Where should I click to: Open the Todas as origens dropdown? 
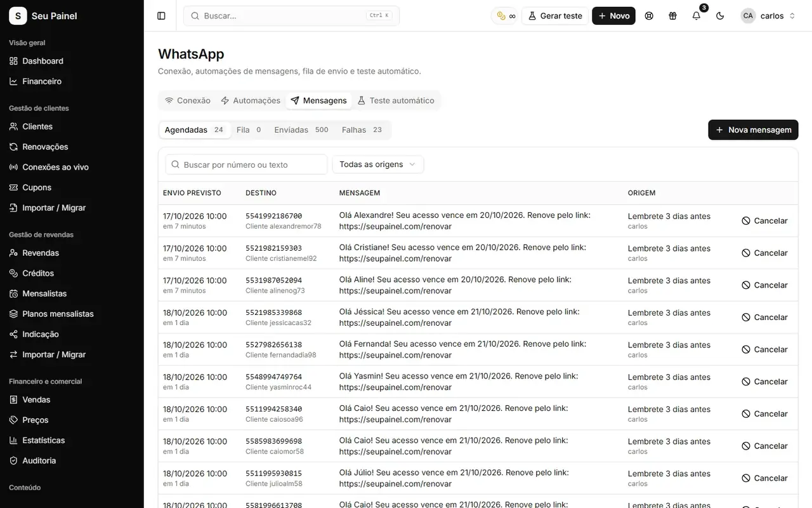point(378,164)
